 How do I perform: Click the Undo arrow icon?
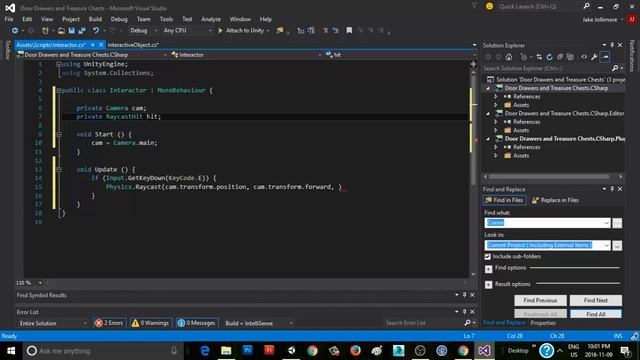[96, 31]
